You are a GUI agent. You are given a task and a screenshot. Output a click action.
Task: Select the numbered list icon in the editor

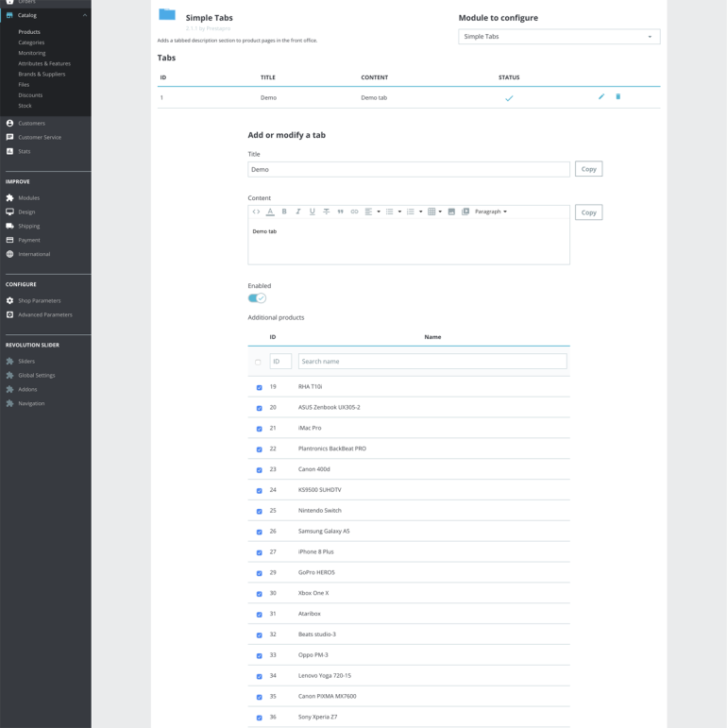click(x=411, y=212)
